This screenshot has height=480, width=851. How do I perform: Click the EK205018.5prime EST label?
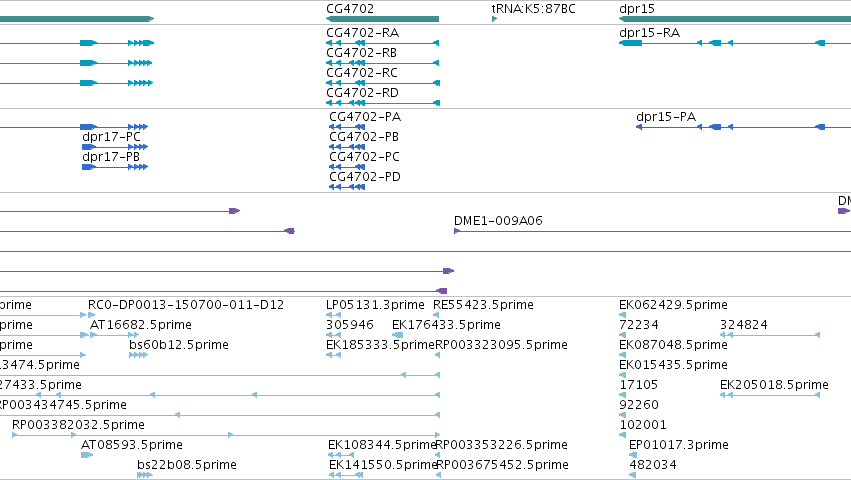[x=774, y=386]
